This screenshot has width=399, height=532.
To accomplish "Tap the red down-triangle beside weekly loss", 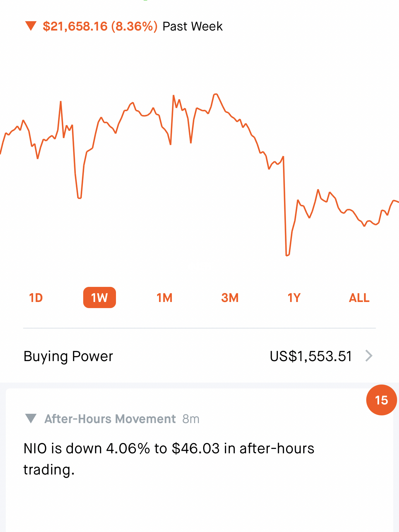I will (31, 26).
